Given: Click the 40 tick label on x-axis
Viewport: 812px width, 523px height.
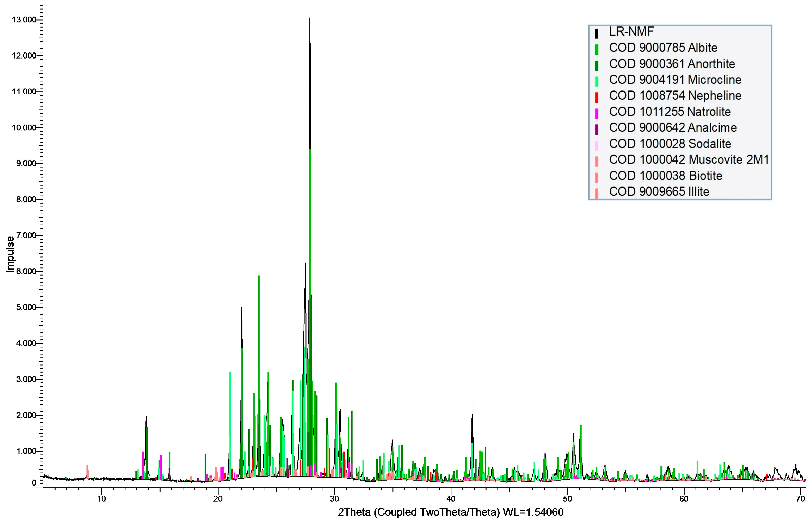Looking at the screenshot, I should [451, 499].
